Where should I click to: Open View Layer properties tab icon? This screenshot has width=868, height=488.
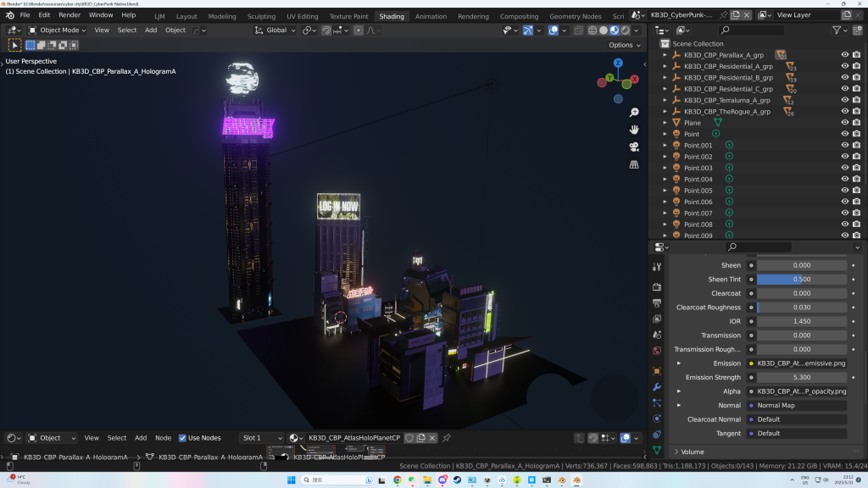657,319
